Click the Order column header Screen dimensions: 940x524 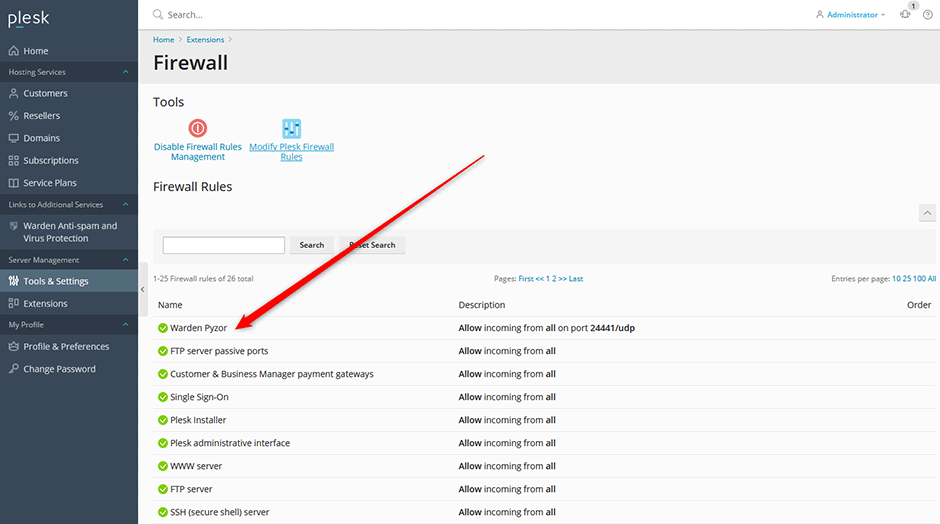918,305
